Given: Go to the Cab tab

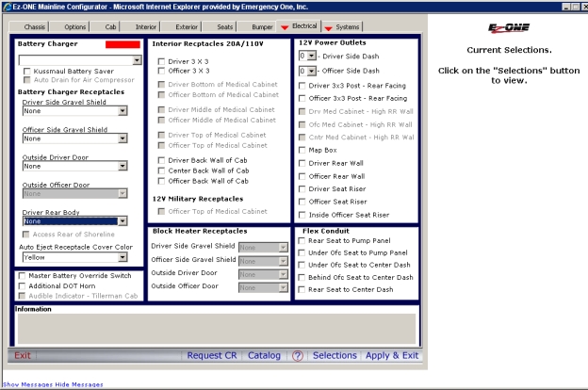Looking at the screenshot, I should pos(110,27).
